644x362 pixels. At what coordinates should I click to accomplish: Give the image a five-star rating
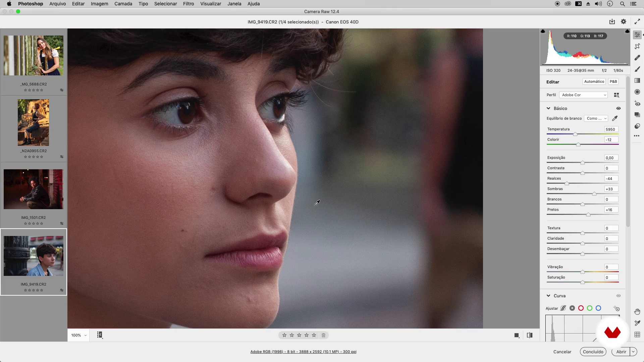pos(314,335)
